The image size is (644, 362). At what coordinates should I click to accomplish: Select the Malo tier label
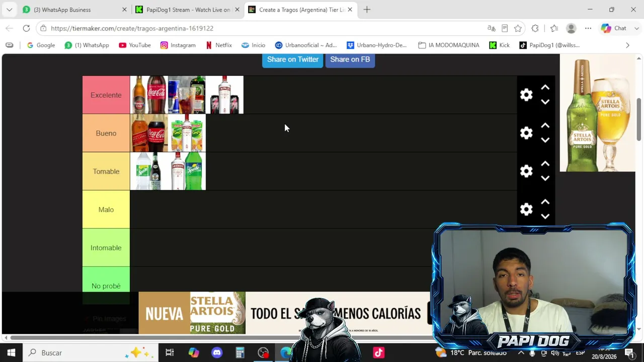pyautogui.click(x=106, y=210)
